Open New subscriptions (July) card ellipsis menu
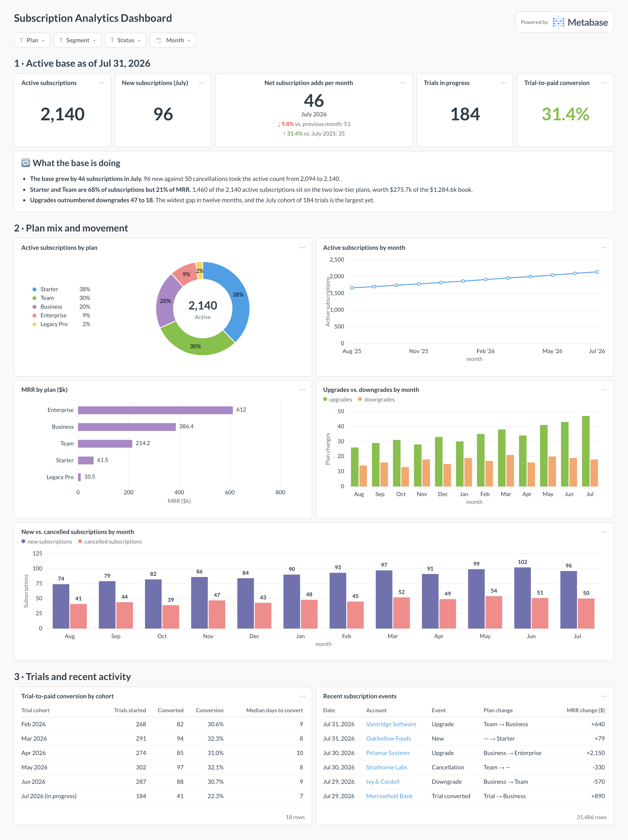The width and height of the screenshot is (628, 840). [202, 83]
